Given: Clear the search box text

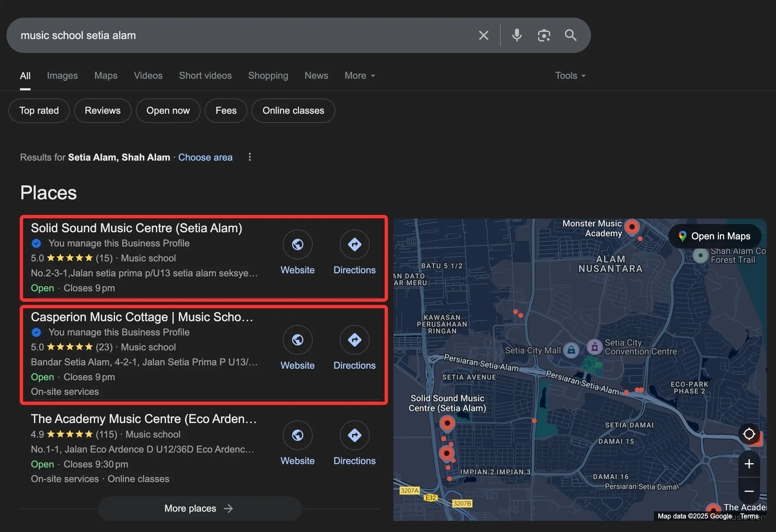Looking at the screenshot, I should click(x=483, y=35).
